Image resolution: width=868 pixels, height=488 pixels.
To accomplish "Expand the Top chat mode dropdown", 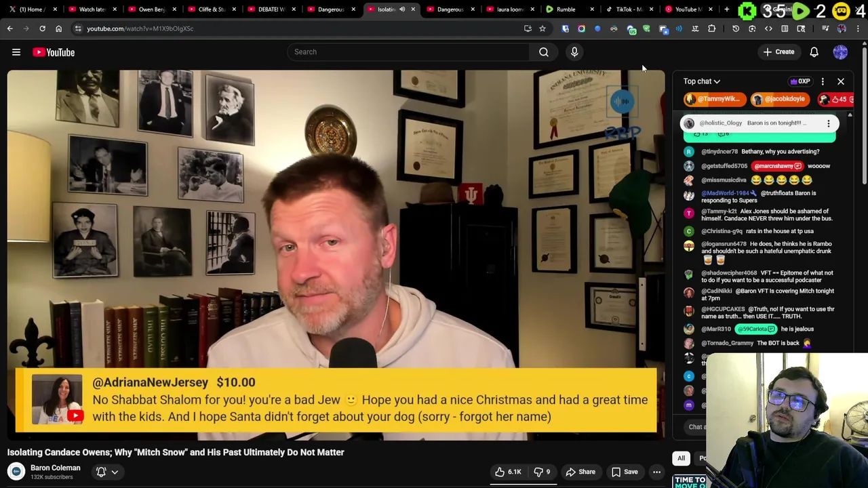I will (x=702, y=81).
